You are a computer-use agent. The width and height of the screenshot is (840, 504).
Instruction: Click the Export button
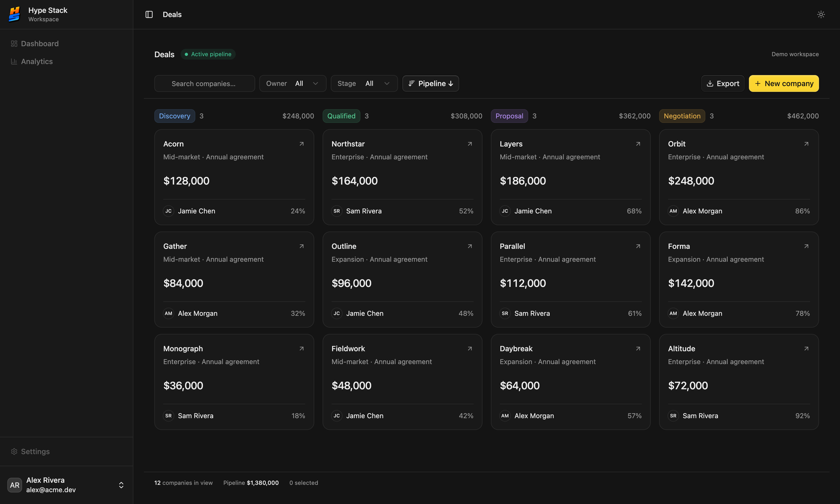722,83
